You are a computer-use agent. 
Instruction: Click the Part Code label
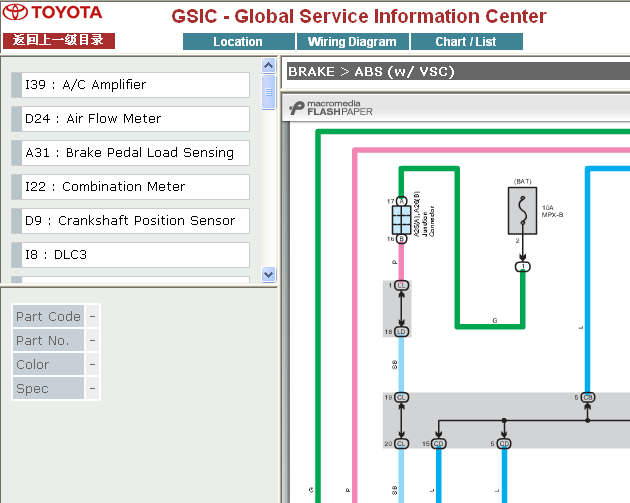(x=48, y=317)
